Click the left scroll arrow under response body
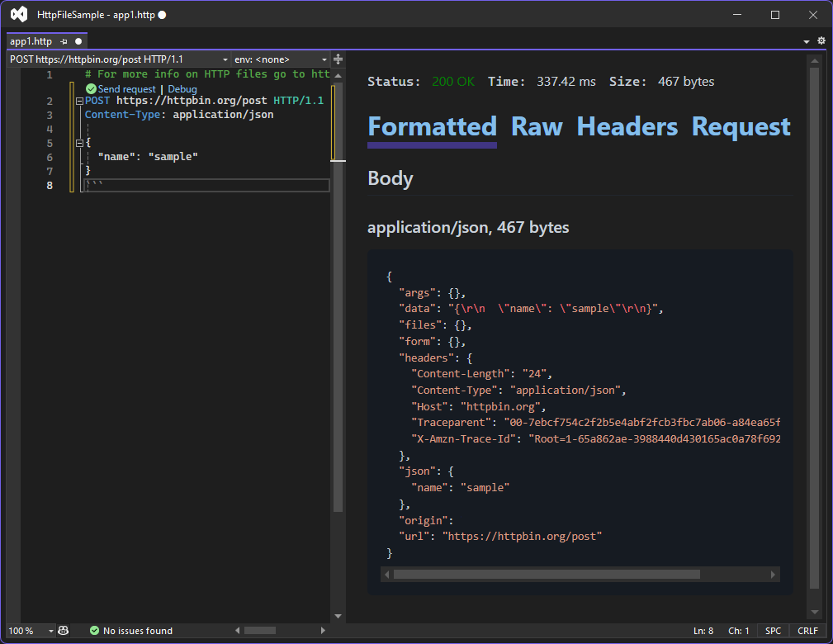 [x=387, y=574]
